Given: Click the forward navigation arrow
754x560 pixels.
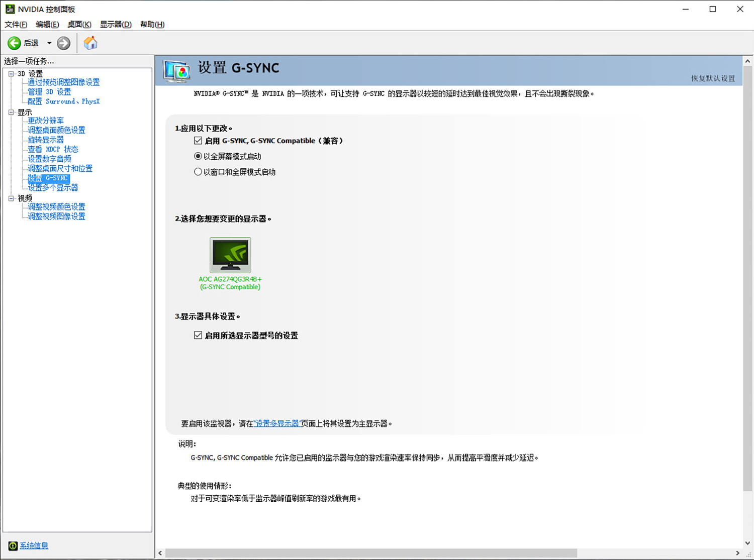Looking at the screenshot, I should click(x=63, y=43).
